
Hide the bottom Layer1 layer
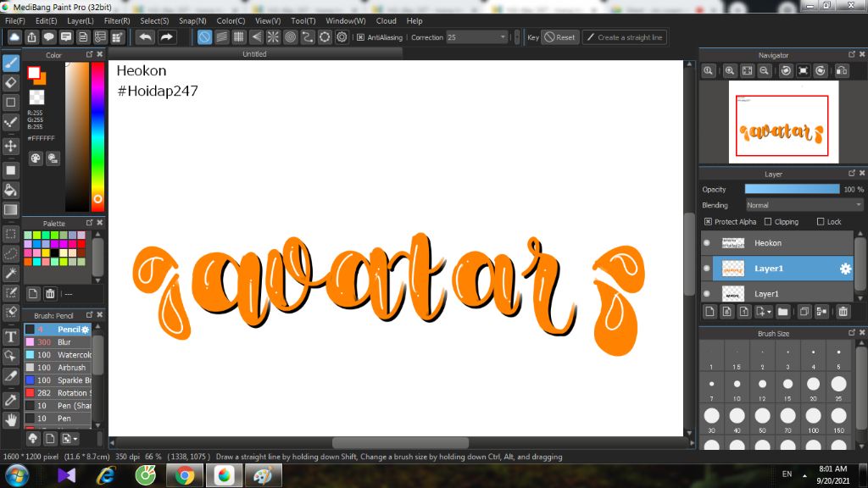pyautogui.click(x=707, y=294)
